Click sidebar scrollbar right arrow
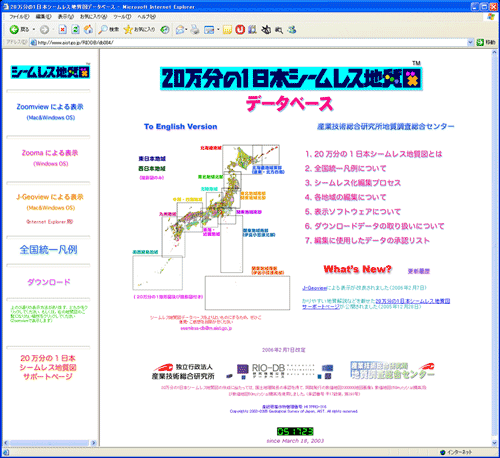500x458 pixels. click(x=93, y=443)
